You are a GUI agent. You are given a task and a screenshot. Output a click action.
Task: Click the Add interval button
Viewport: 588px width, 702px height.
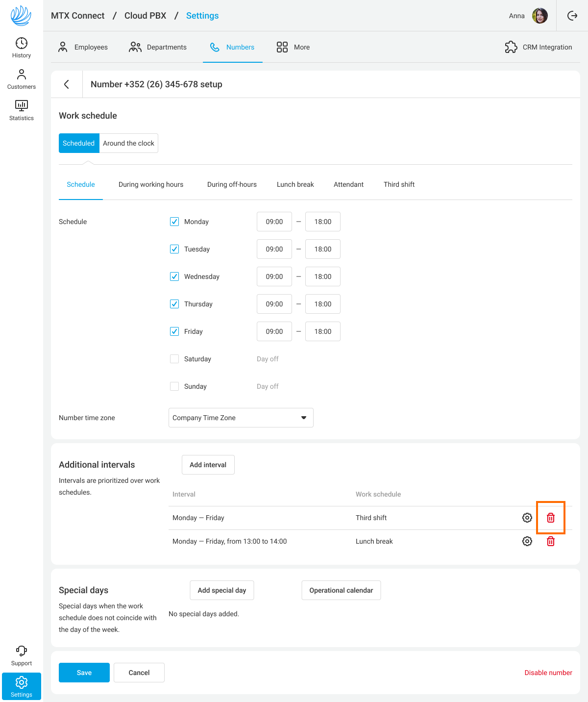click(x=208, y=465)
